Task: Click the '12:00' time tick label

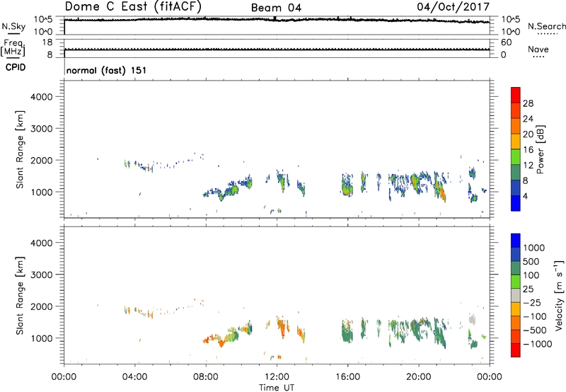Action: click(277, 377)
